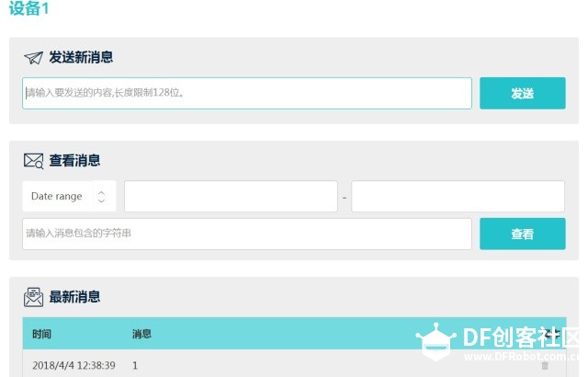Click the mailbox icon beside 最新消息
Viewport: 588px width, 377px height.
click(x=34, y=297)
